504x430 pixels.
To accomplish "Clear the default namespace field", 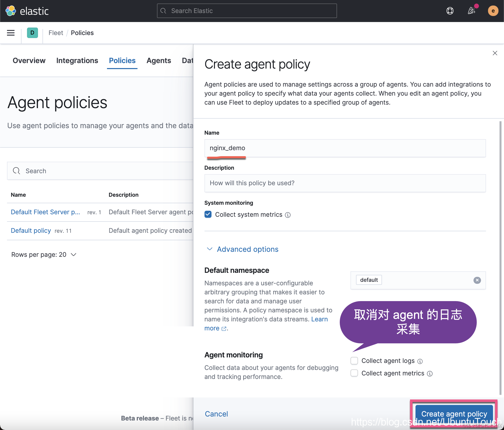I will [x=477, y=280].
